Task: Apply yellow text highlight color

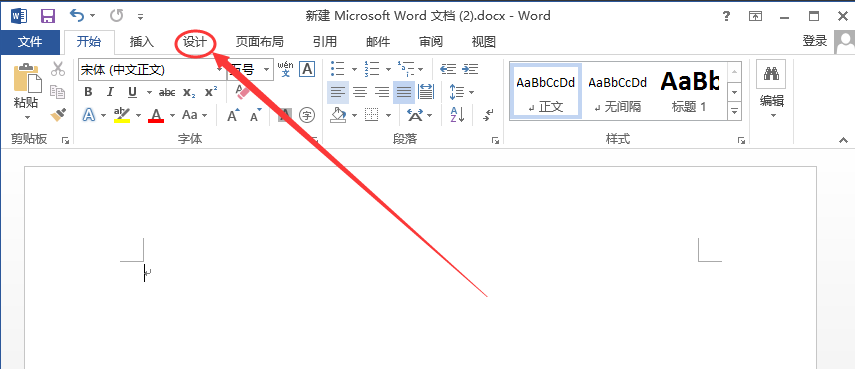Action: click(x=122, y=115)
